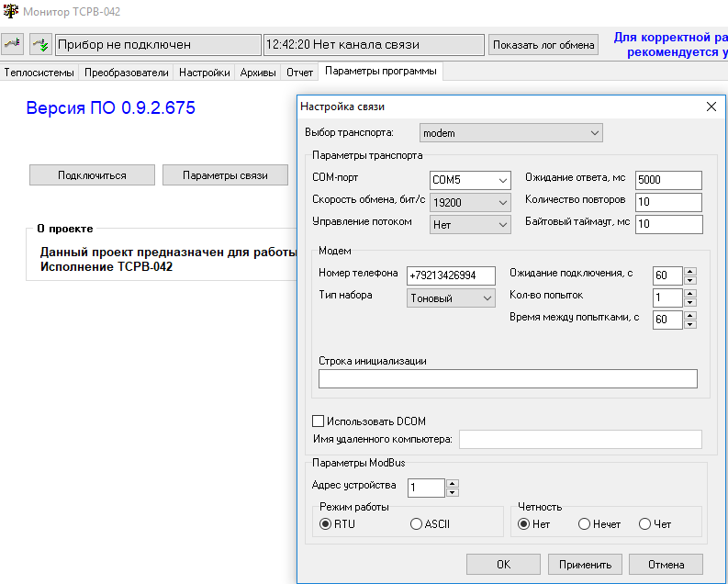This screenshot has width=728, height=584.
Task: Click the connect plug icon in toolbar
Action: pos(12,44)
